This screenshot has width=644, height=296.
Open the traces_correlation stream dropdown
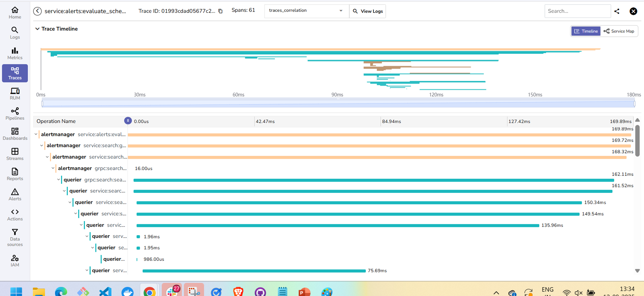(306, 11)
